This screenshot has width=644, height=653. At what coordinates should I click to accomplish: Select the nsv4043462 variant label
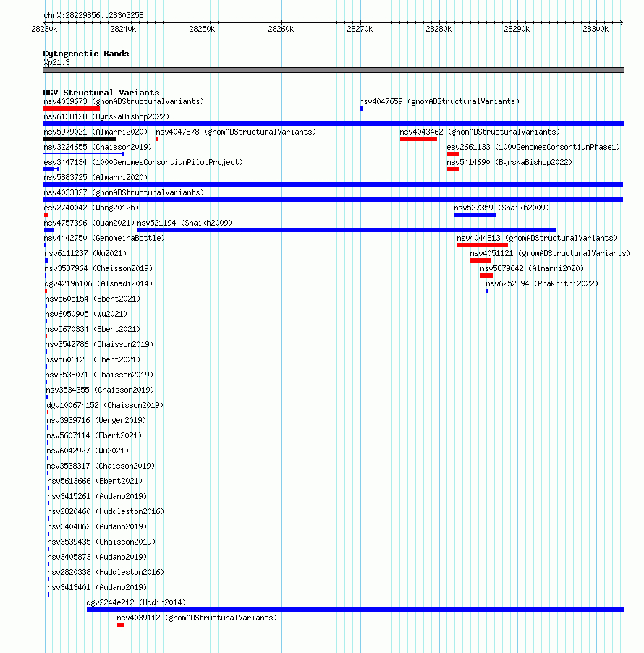[480, 132]
